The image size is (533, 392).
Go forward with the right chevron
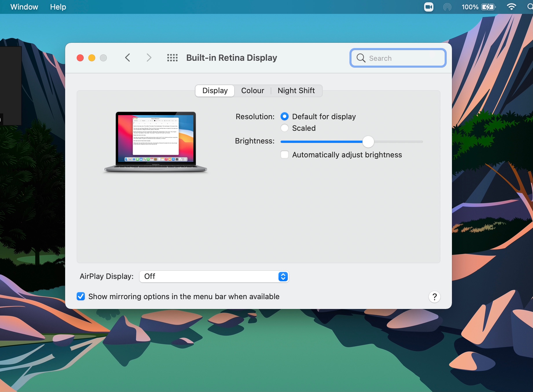point(149,58)
